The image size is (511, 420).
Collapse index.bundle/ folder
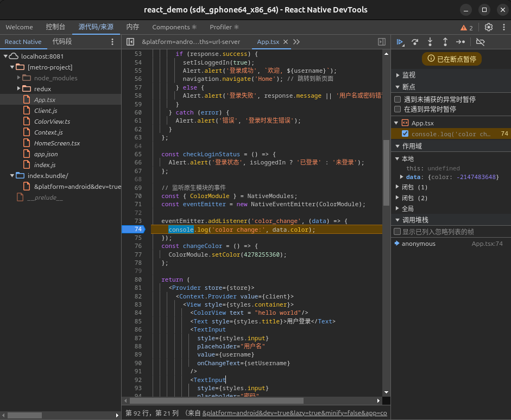click(x=12, y=175)
